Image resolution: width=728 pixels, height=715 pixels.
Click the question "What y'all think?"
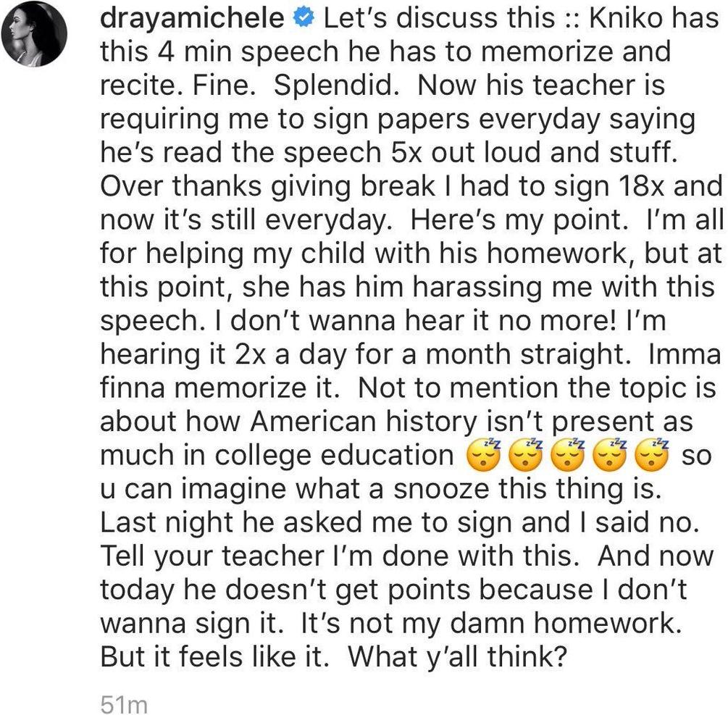tap(458, 656)
